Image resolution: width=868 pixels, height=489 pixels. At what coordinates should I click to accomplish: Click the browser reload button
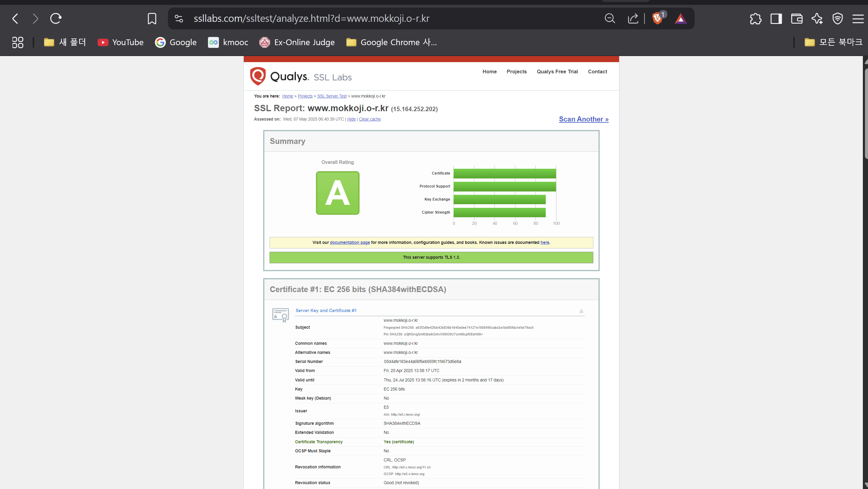[55, 18]
